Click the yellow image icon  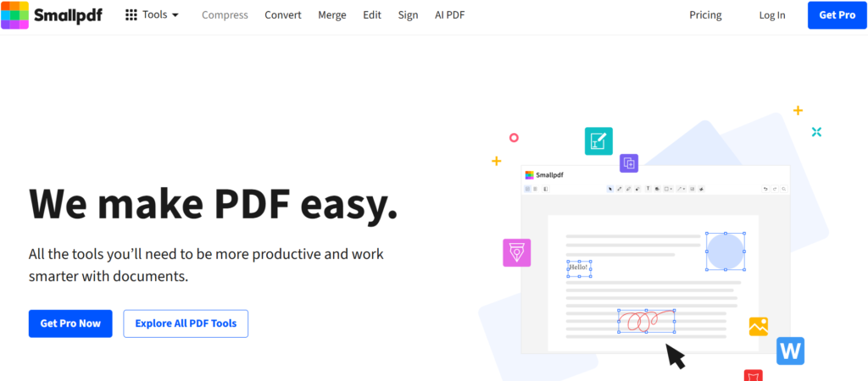coord(758,326)
